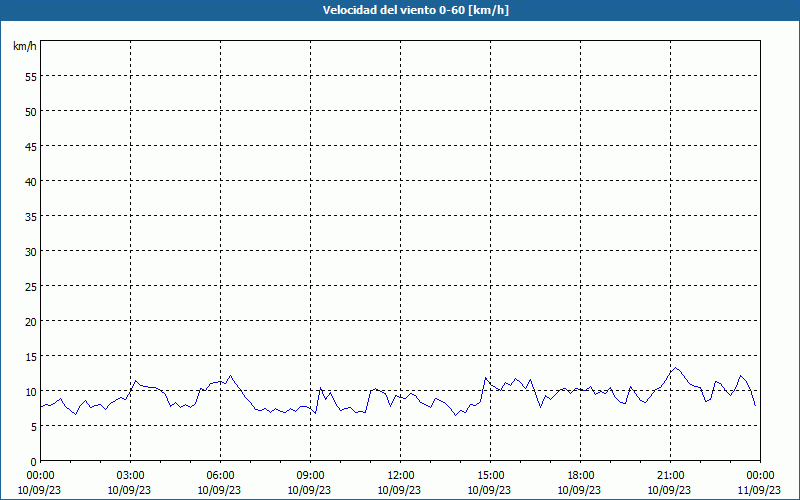Click the 45 tick label on the y-axis
Viewport: 800px width, 500px height.
30,146
